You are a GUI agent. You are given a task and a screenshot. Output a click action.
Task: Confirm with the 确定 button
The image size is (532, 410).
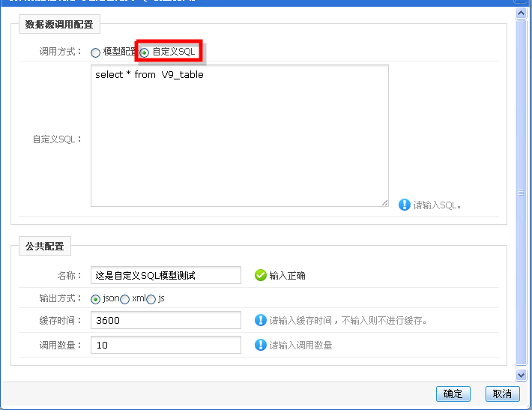pos(453,394)
